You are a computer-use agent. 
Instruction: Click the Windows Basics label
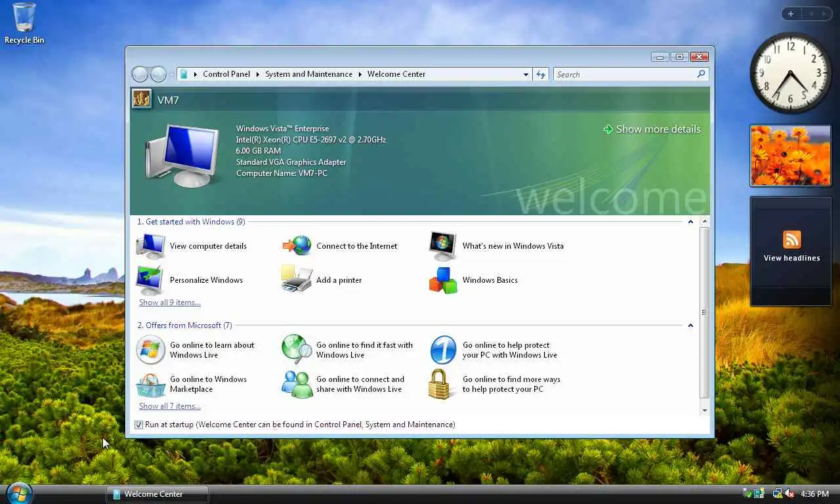click(490, 280)
